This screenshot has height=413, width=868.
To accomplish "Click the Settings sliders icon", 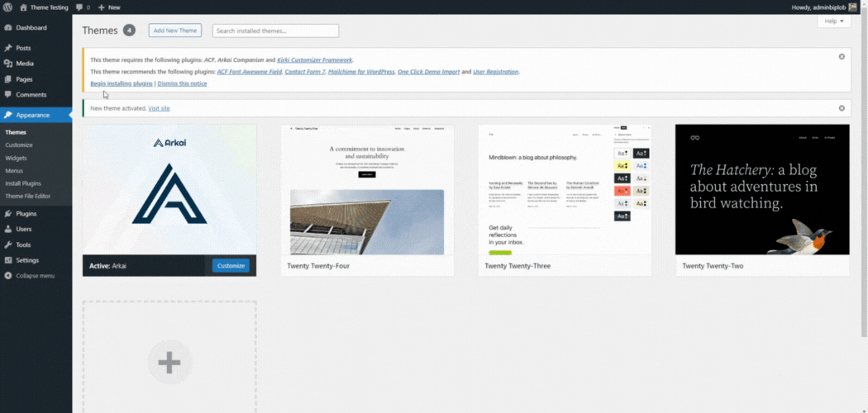I will pos(8,260).
